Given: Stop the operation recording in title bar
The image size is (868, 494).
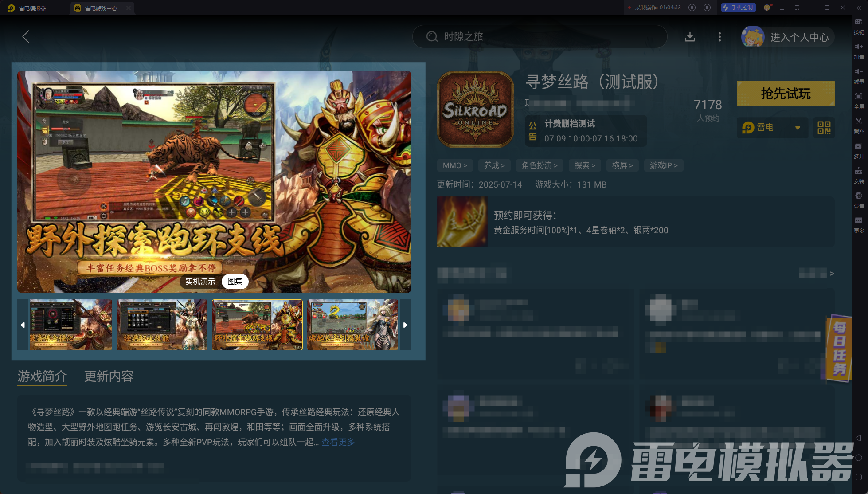Looking at the screenshot, I should pyautogui.click(x=707, y=8).
